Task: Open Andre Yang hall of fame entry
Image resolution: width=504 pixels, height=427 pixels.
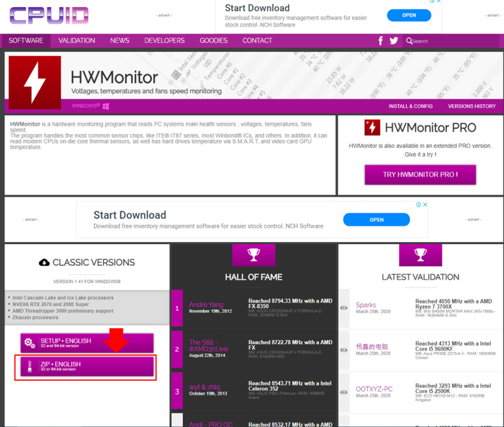Action: (x=206, y=305)
